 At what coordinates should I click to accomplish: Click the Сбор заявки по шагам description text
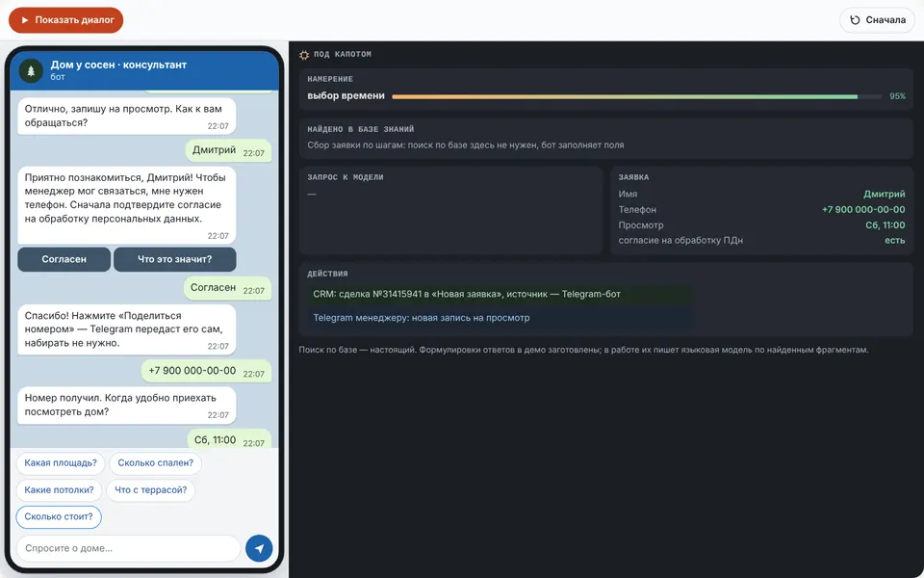coord(466,145)
